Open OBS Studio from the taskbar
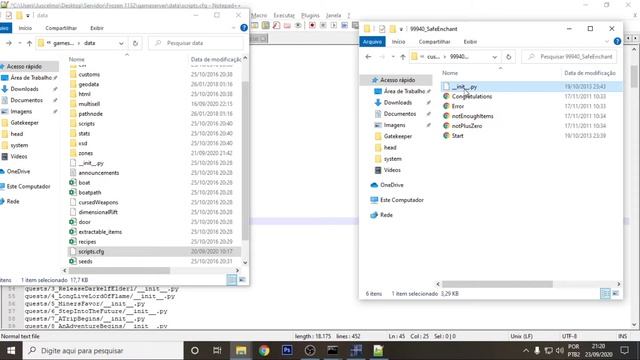The width and height of the screenshot is (640, 360). 310,351
